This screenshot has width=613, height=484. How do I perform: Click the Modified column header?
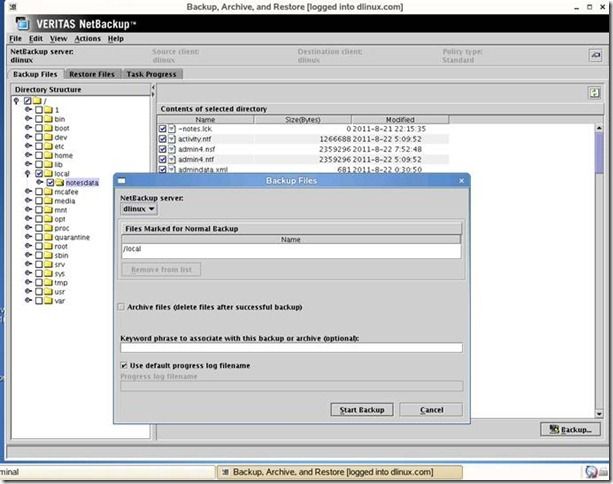point(400,120)
